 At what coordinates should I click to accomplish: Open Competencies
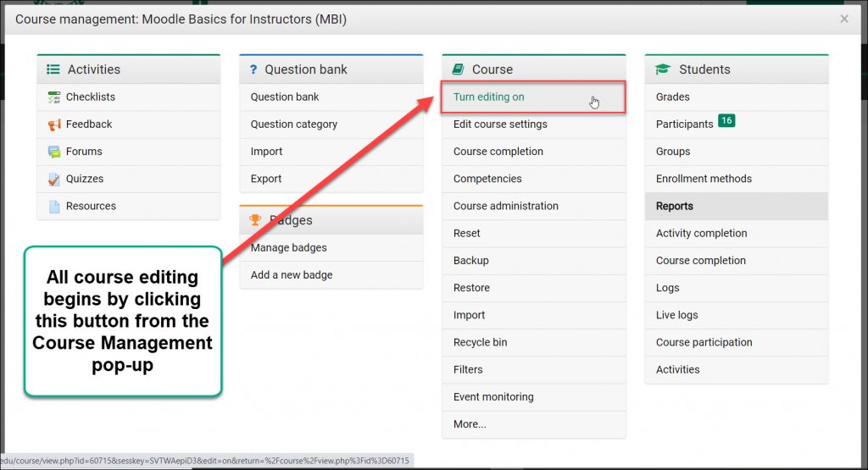coord(487,179)
